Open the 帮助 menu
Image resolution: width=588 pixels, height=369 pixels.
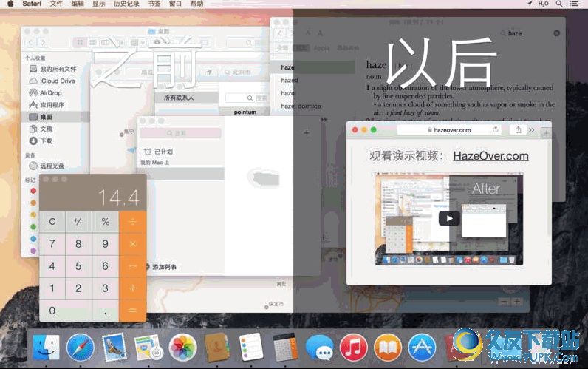(x=196, y=4)
